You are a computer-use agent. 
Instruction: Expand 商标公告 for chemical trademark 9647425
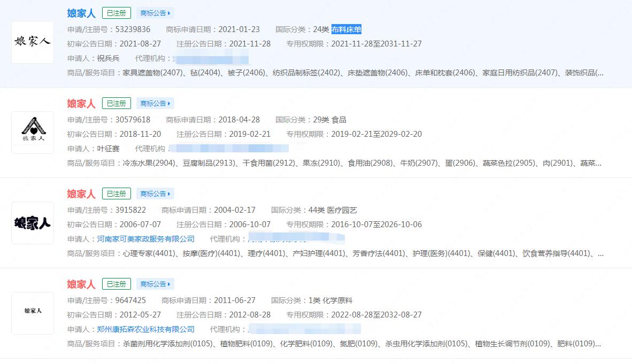[x=155, y=283]
